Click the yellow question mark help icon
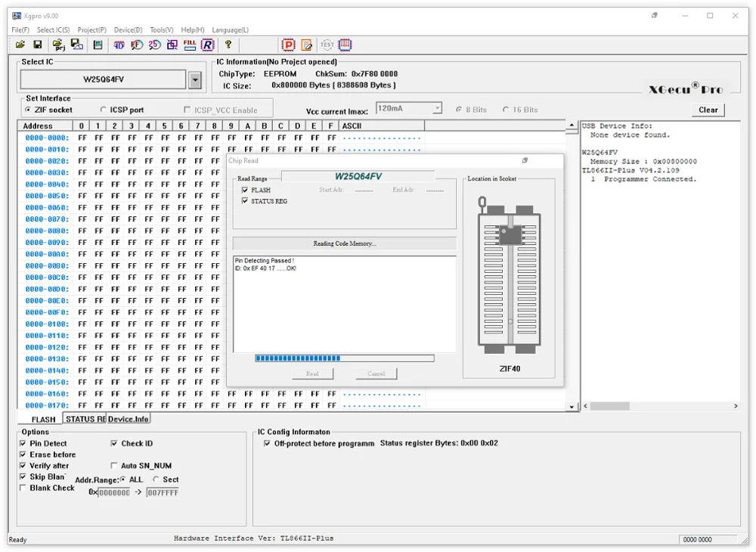This screenshot has height=552, width=756. pos(228,45)
